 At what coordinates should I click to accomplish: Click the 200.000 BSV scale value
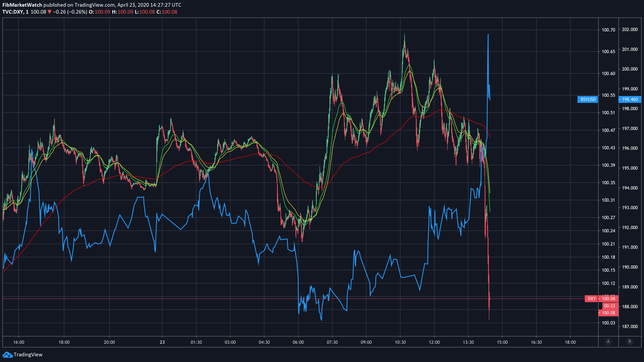pos(630,69)
